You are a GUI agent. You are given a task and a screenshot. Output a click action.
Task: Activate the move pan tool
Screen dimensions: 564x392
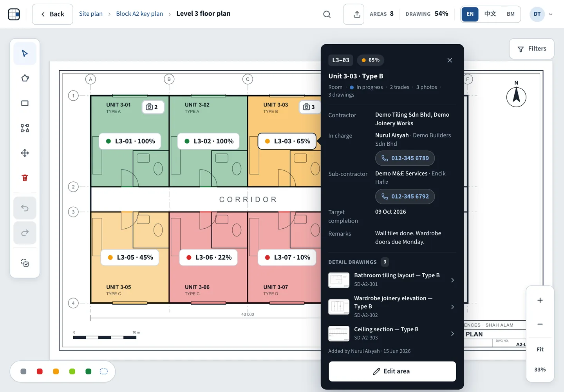click(25, 153)
